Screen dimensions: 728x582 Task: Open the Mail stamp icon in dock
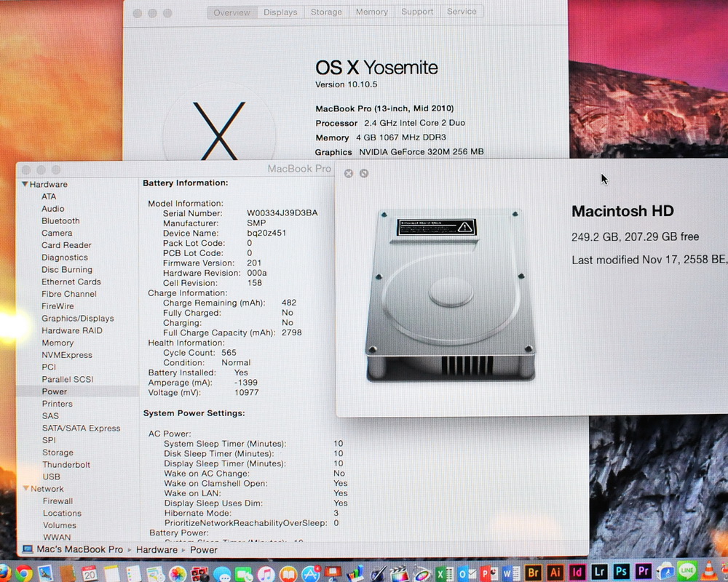click(45, 573)
